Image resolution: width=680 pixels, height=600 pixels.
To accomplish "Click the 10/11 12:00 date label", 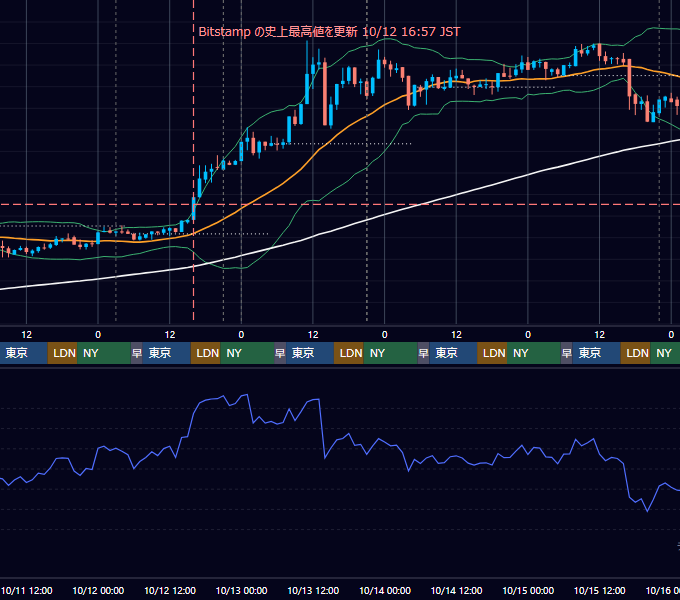I will 26,590.
